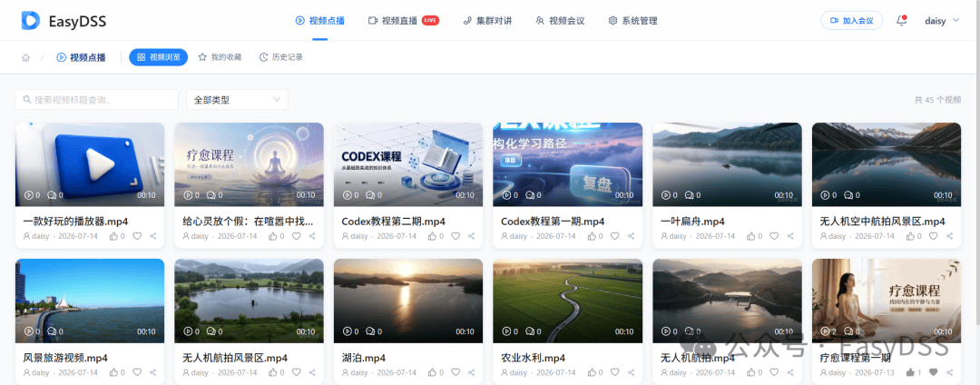Open the 系统管理 navigation tab
The image size is (980, 385).
point(632,21)
